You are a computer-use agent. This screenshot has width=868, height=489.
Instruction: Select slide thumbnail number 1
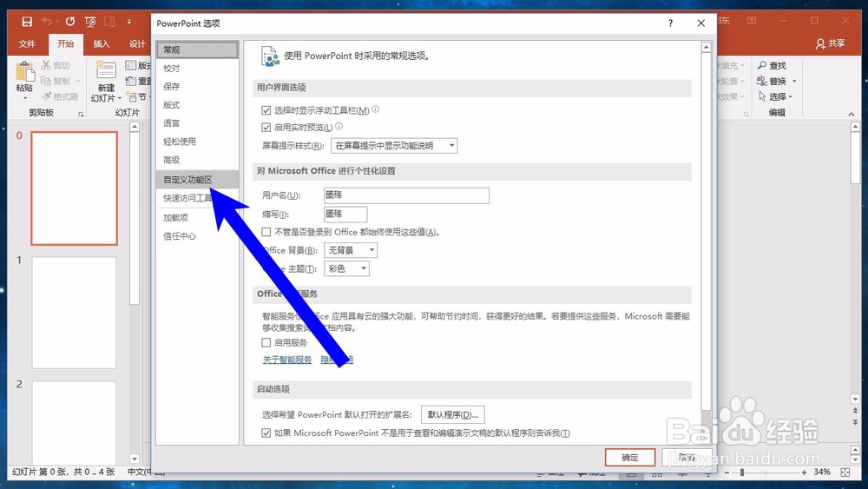point(74,313)
